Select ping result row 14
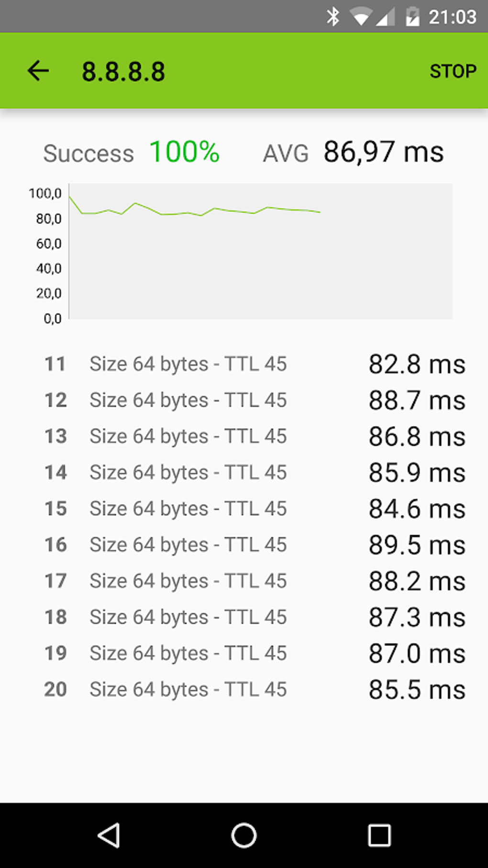488x868 pixels. pos(255,473)
